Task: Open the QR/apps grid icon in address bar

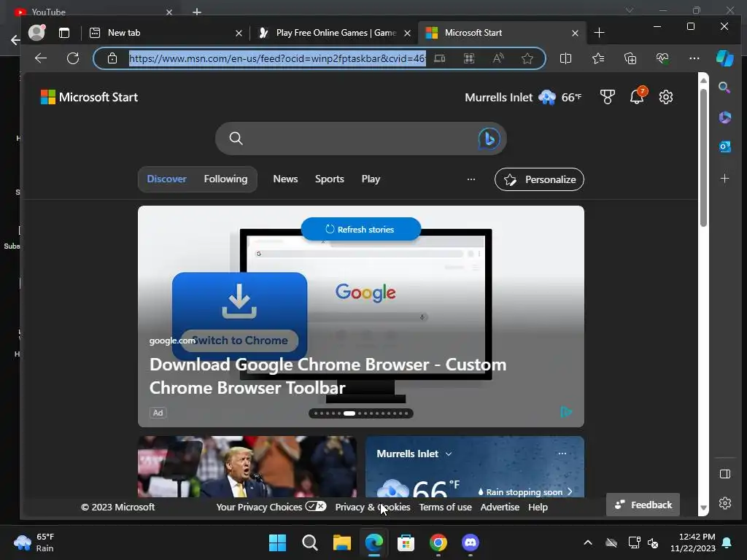Action: click(x=469, y=58)
